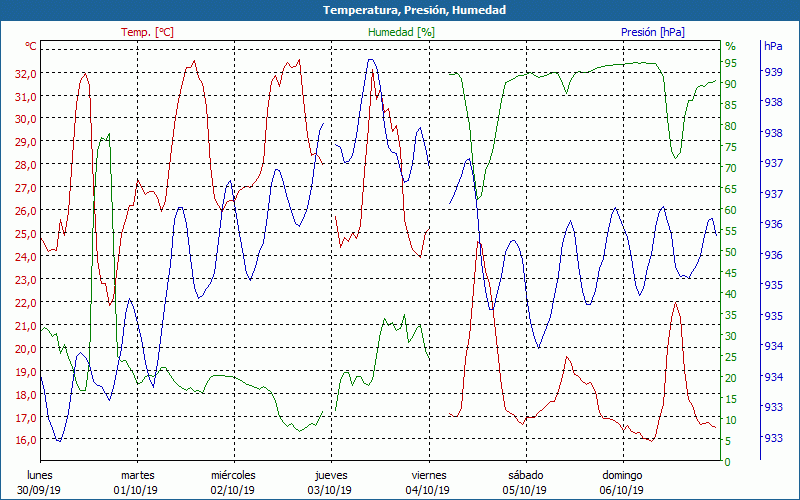Click the '17,0' temperature axis value
The image size is (800, 500).
26,417
